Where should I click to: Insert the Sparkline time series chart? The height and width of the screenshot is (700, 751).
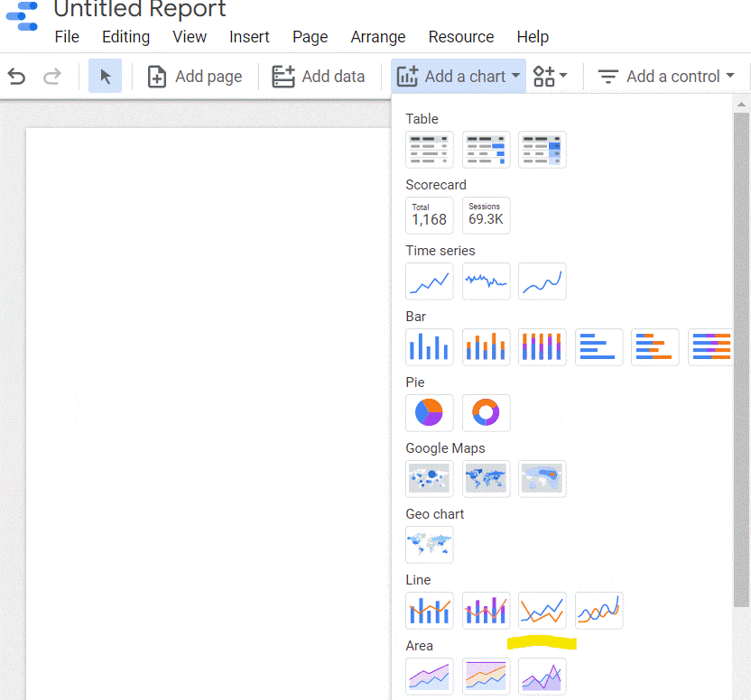(x=486, y=281)
